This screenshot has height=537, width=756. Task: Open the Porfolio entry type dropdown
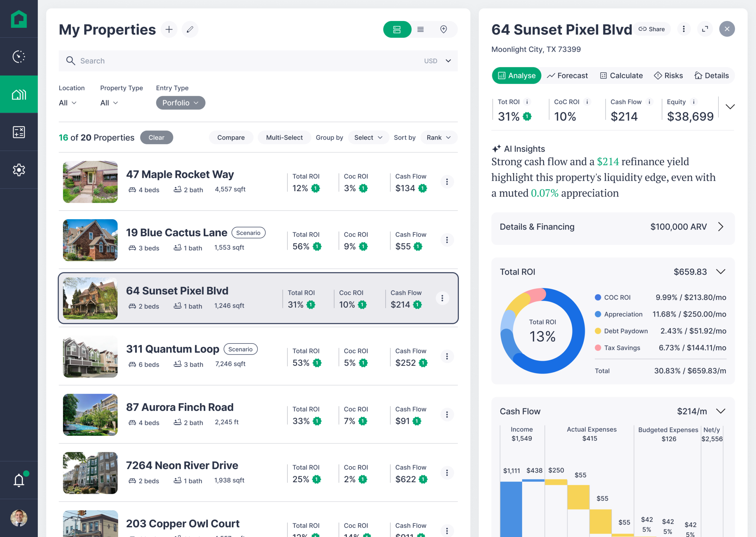(x=180, y=103)
